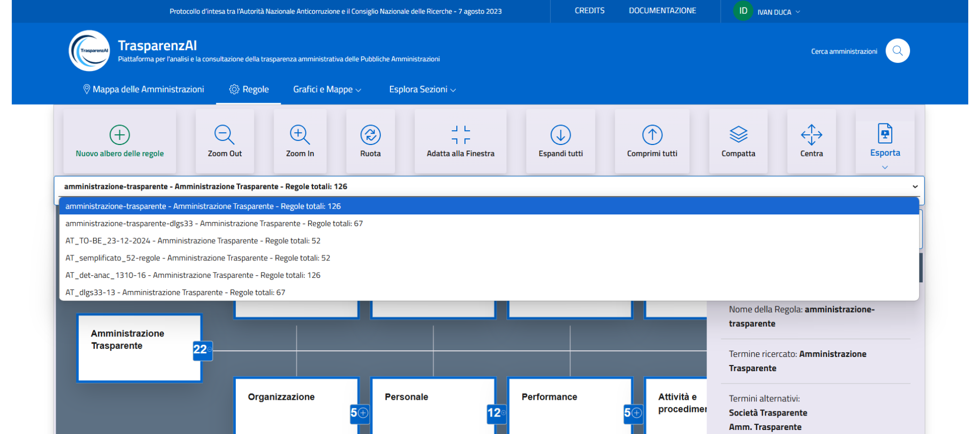Click the Compatta layers icon
Screen dimensions: 980x434
coord(738,135)
